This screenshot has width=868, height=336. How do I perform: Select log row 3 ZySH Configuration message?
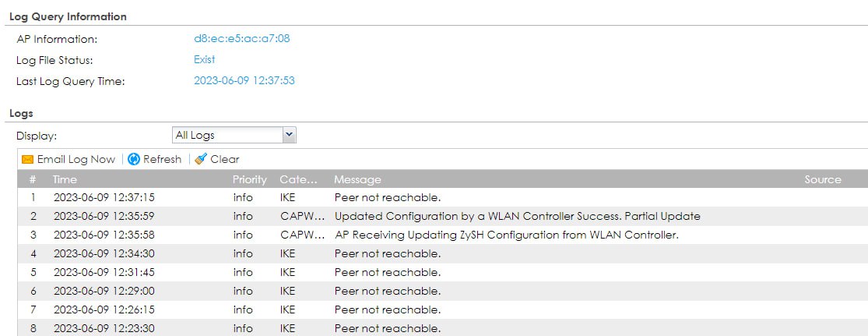click(506, 235)
